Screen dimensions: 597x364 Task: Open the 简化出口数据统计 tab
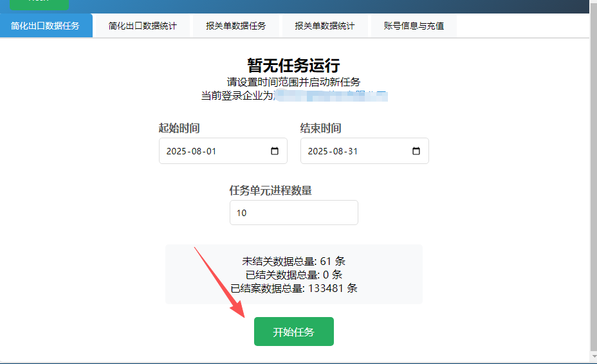coord(142,26)
